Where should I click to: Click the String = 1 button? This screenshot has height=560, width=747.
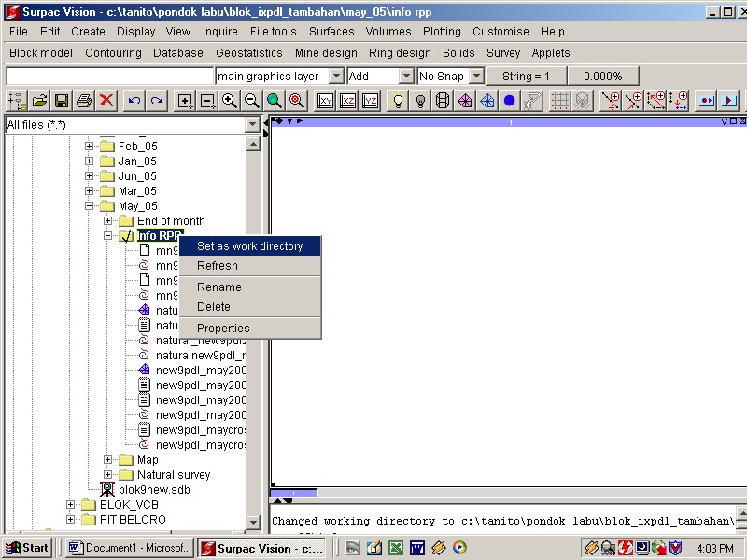pos(524,76)
